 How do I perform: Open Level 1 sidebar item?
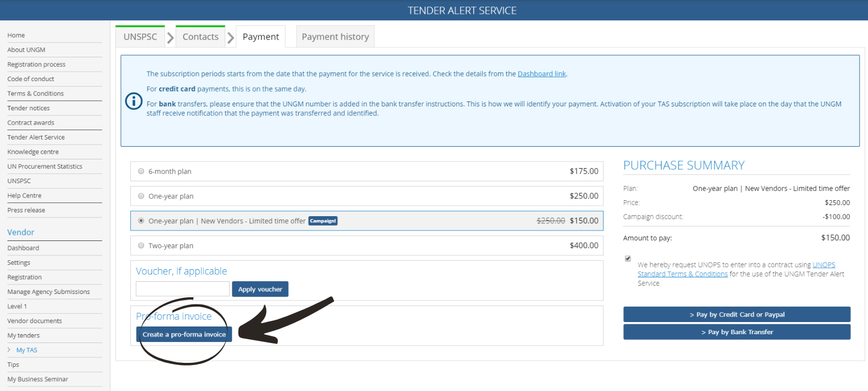click(x=17, y=306)
